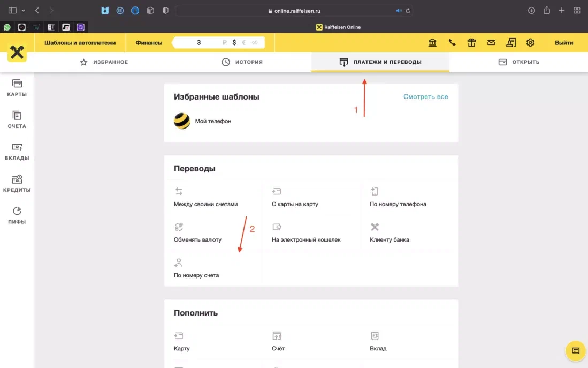Open the Счета section in the sidebar

pyautogui.click(x=17, y=120)
